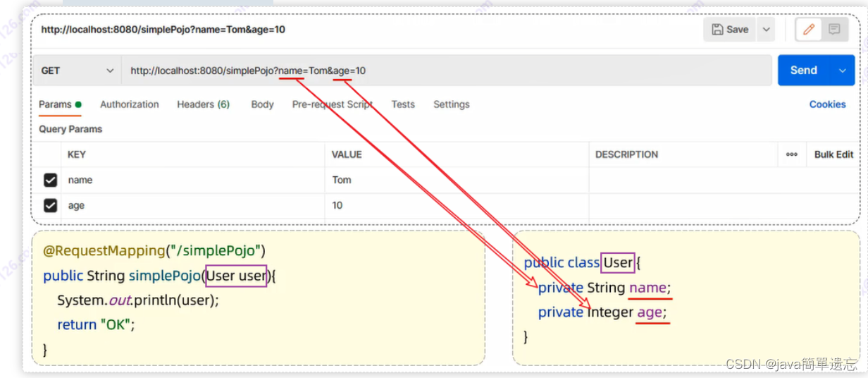The height and width of the screenshot is (378, 868).
Task: Open the GET method dropdown
Action: 77,71
